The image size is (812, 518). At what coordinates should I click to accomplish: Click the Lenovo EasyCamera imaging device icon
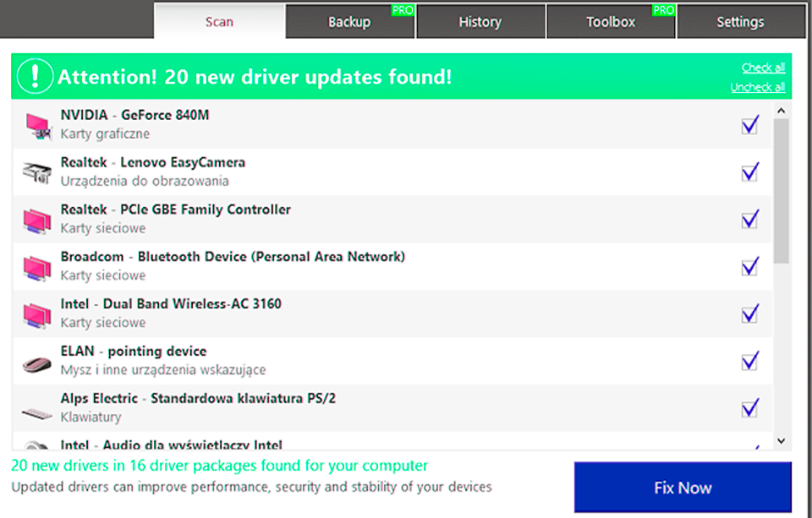tap(37, 173)
